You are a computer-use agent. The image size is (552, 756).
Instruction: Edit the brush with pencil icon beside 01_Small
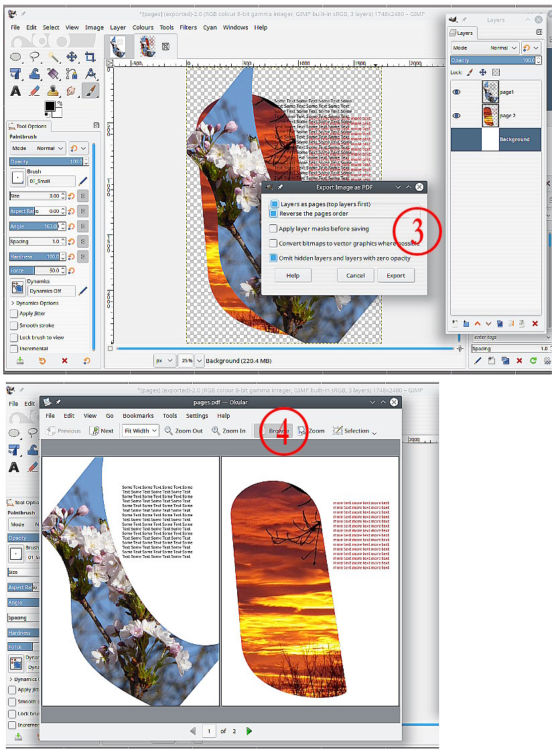pos(83,181)
